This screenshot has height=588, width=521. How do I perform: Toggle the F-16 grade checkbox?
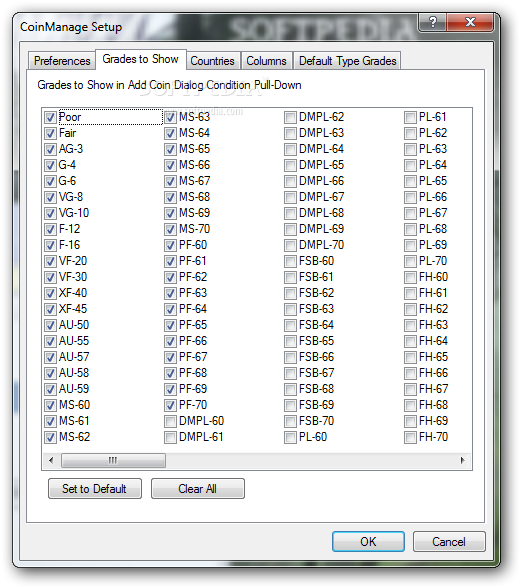click(x=50, y=245)
